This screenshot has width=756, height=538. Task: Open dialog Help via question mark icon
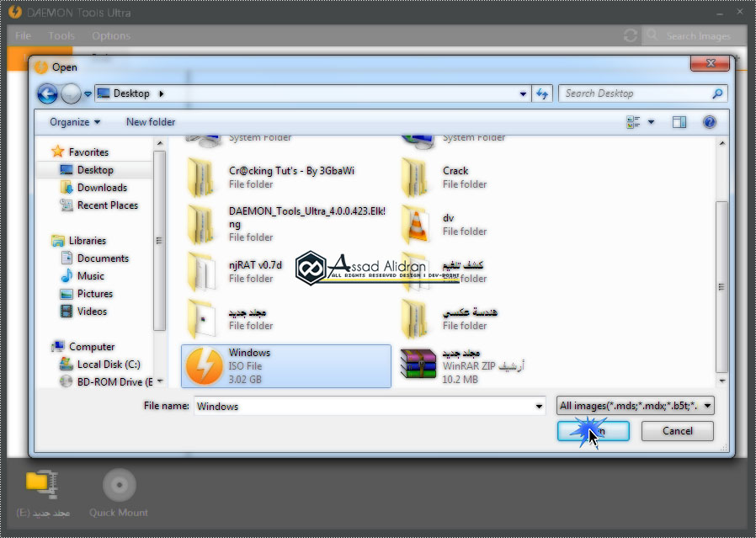coord(709,122)
